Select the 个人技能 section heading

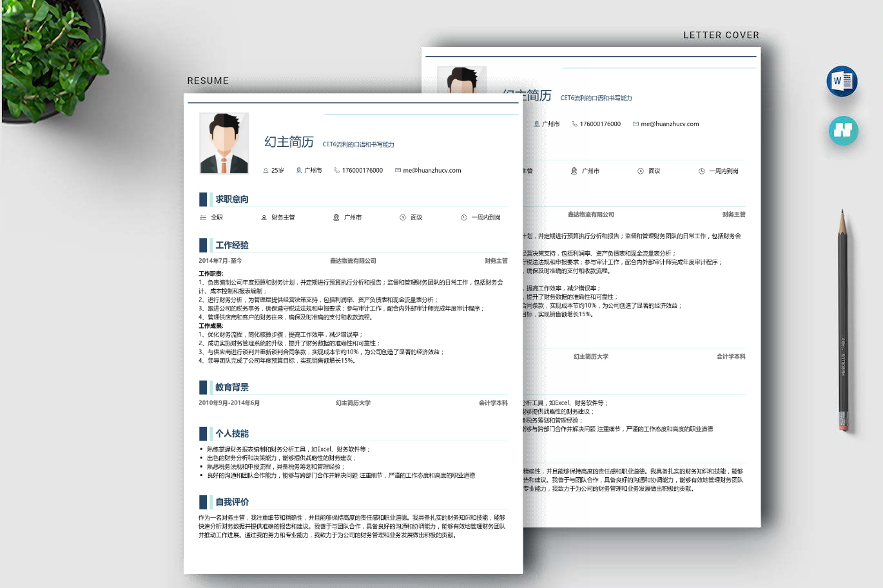coord(231,433)
